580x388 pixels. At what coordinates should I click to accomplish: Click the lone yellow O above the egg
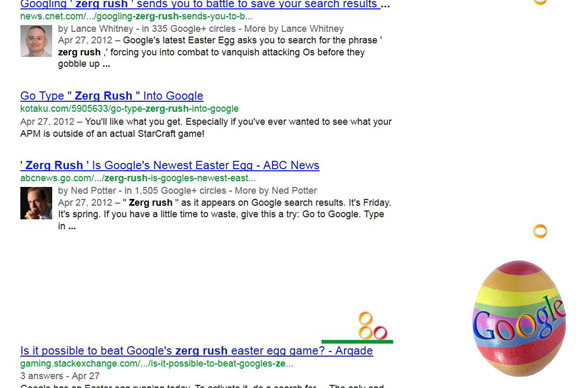coord(540,231)
